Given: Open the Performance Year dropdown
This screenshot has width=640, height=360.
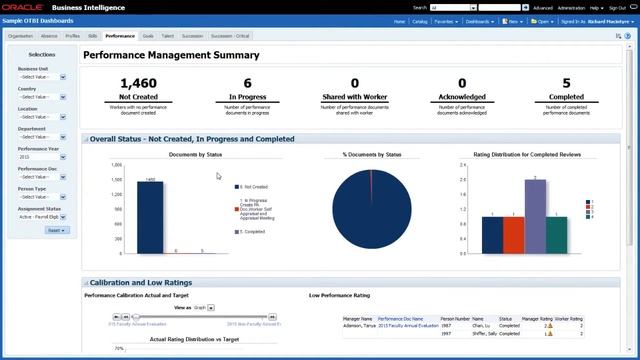Looking at the screenshot, I should 63,157.
